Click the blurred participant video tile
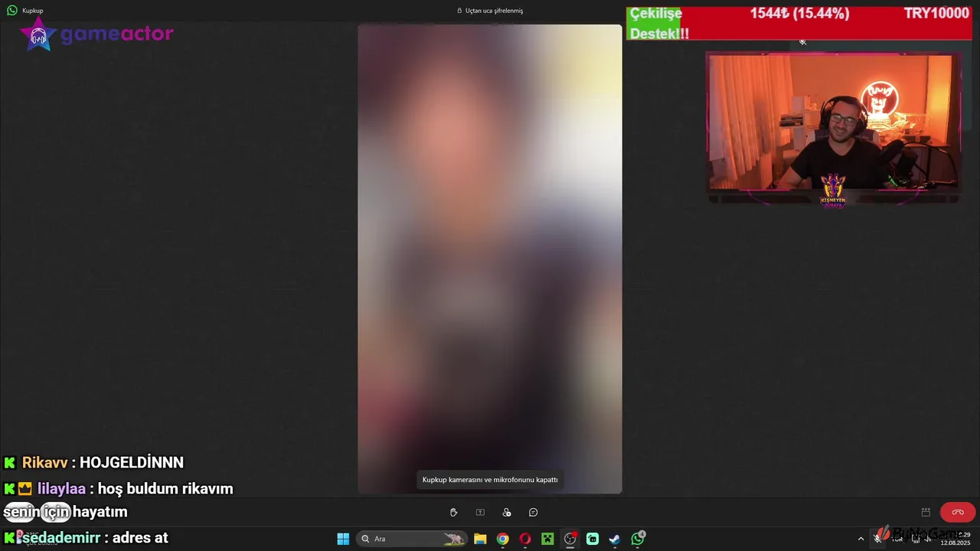This screenshot has width=980, height=551. (490, 259)
